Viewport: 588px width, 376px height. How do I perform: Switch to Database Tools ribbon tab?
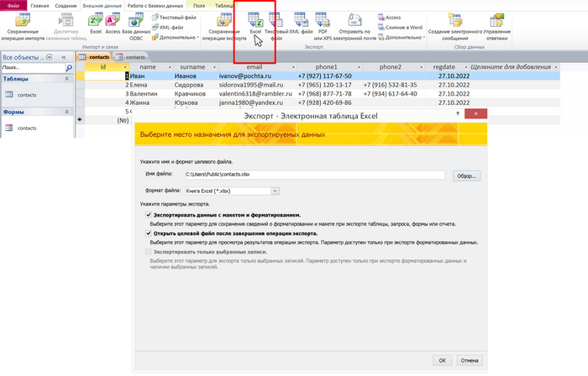[155, 6]
